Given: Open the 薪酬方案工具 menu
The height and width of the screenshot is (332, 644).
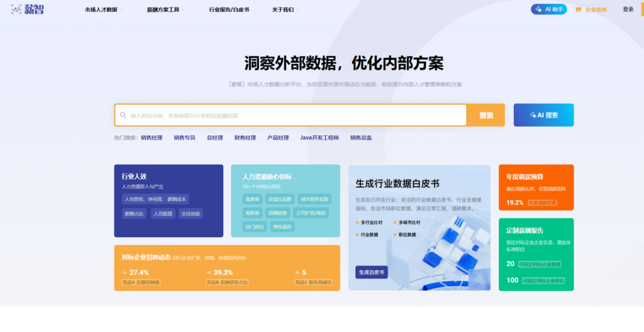Looking at the screenshot, I should pos(163,9).
